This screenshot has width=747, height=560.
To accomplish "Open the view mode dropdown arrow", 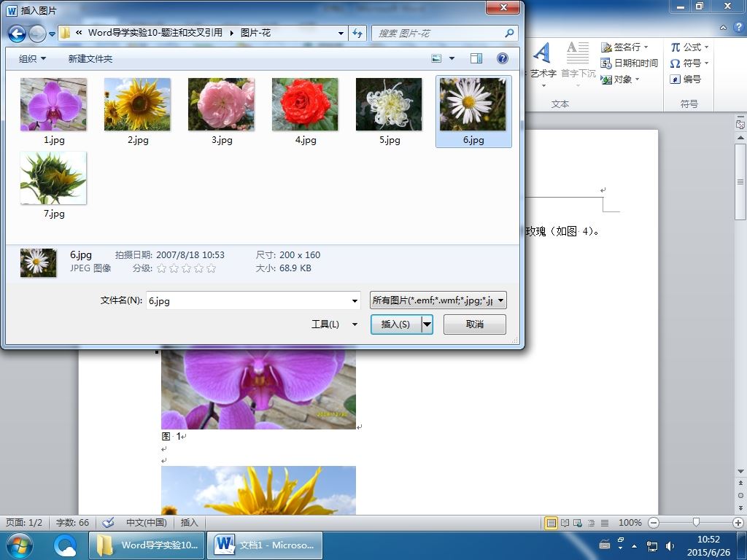I will [452, 58].
